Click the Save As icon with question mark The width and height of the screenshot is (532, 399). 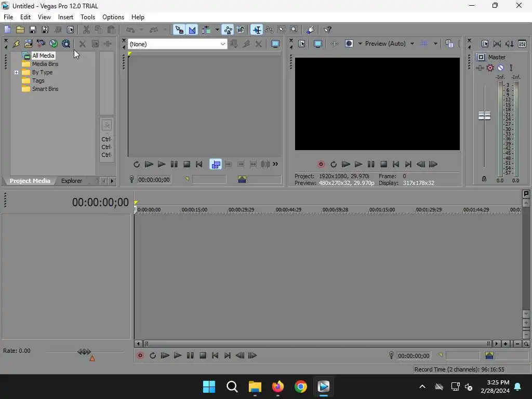click(45, 30)
